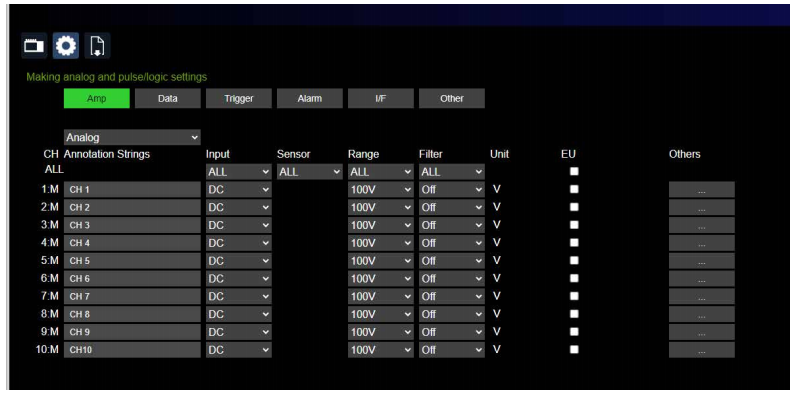Click the CH 4 annotation text field
The height and width of the screenshot is (403, 808).
pos(131,243)
